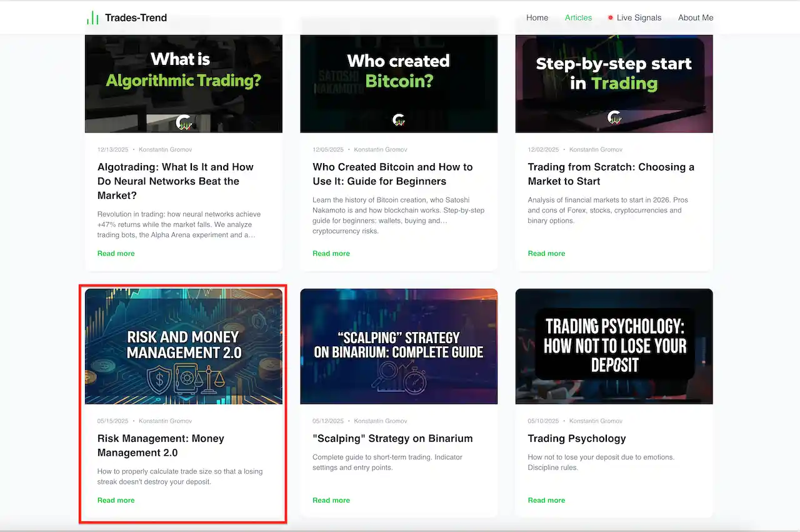
Task: Click the 05/10/2025 date on Trading Psychology card
Action: point(543,421)
